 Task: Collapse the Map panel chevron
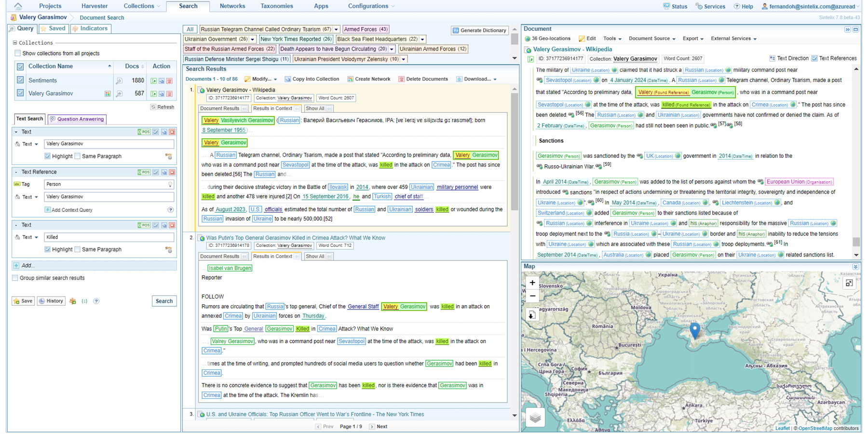[x=855, y=267]
